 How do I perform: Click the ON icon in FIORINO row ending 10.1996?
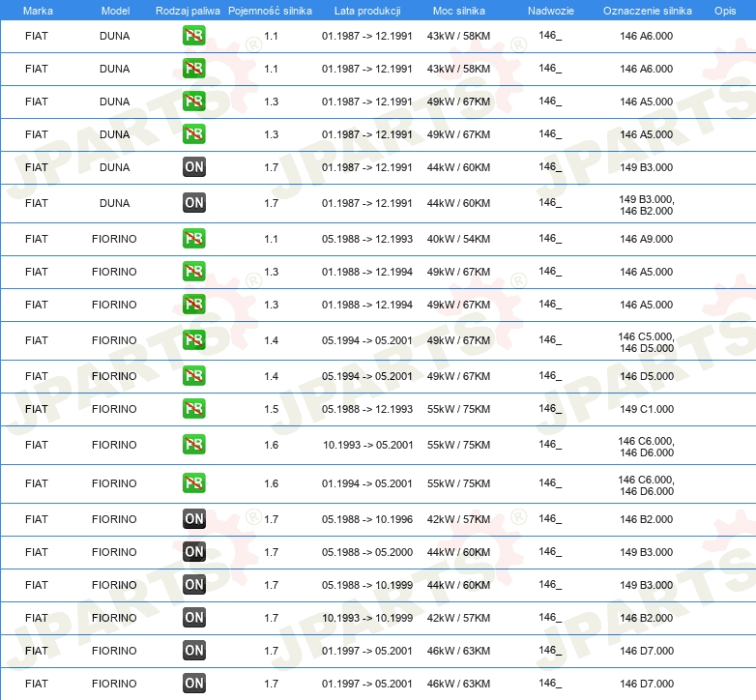tap(194, 519)
